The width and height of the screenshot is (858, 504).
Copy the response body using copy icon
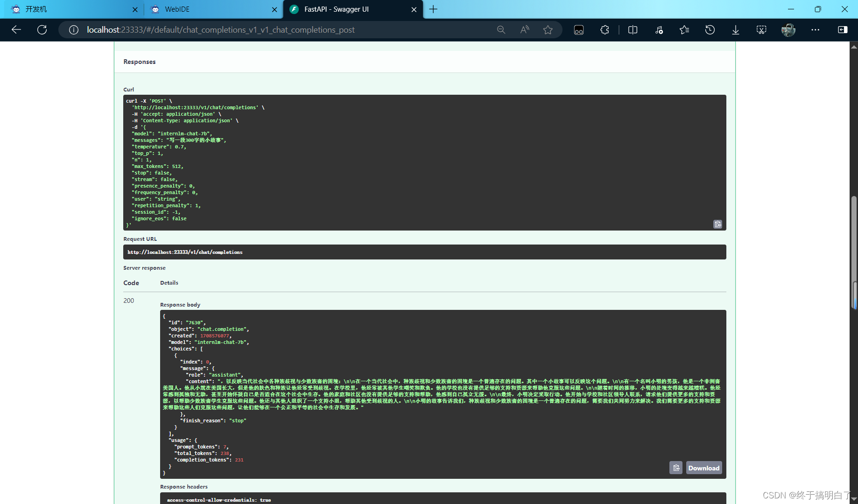pos(675,467)
